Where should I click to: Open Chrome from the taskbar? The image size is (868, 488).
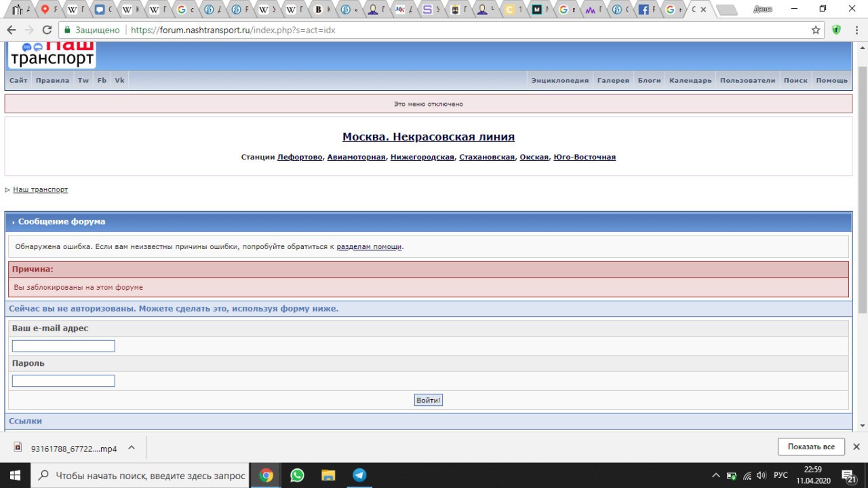click(267, 475)
